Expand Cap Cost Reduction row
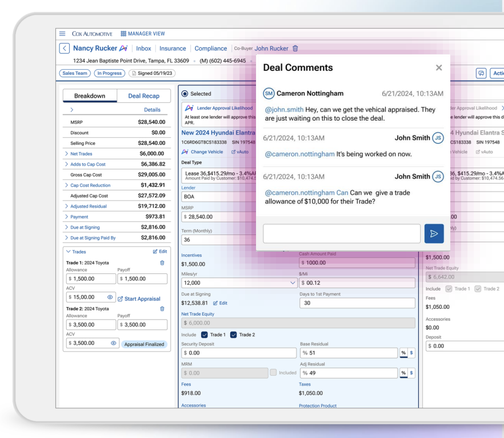 click(x=66, y=185)
